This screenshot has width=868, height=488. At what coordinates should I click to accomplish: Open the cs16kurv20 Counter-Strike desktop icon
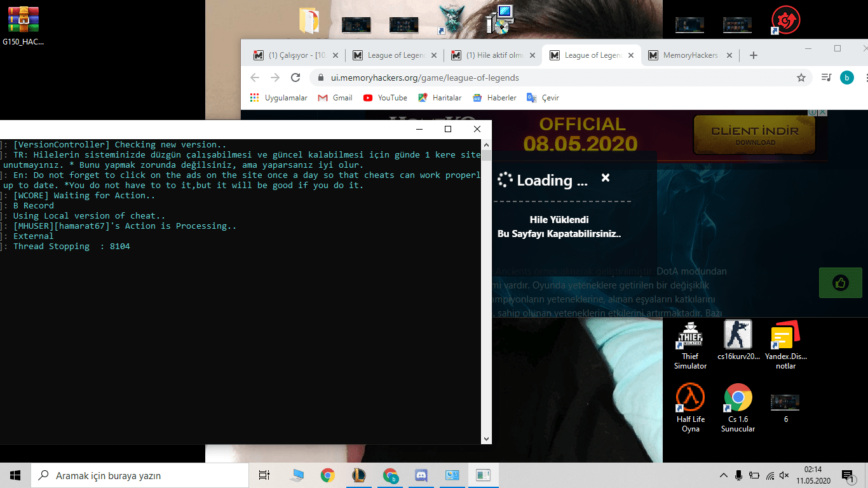[x=738, y=341]
